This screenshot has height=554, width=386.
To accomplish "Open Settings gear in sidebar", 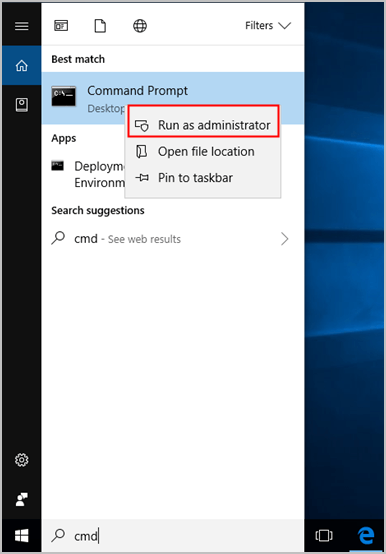I will click(22, 460).
